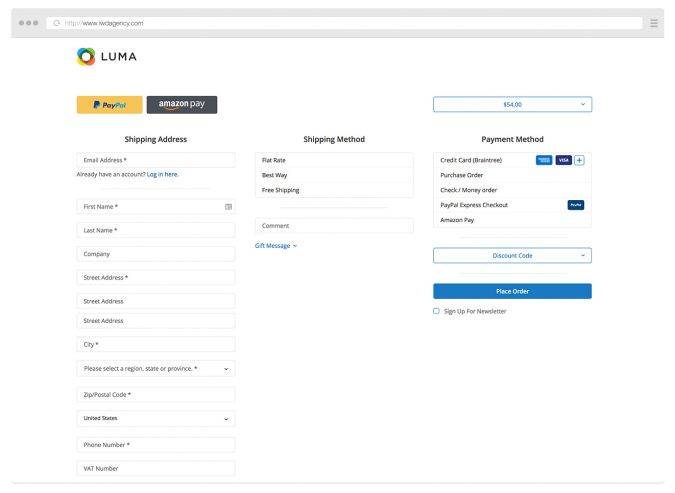Viewport: 675px width, 493px height.
Task: Open the United States country dropdown
Action: (x=156, y=419)
